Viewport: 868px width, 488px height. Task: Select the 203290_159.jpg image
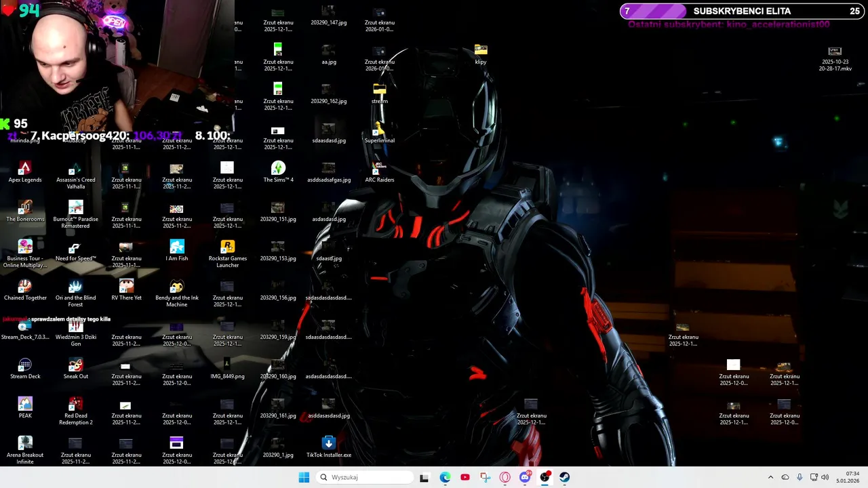point(278,329)
